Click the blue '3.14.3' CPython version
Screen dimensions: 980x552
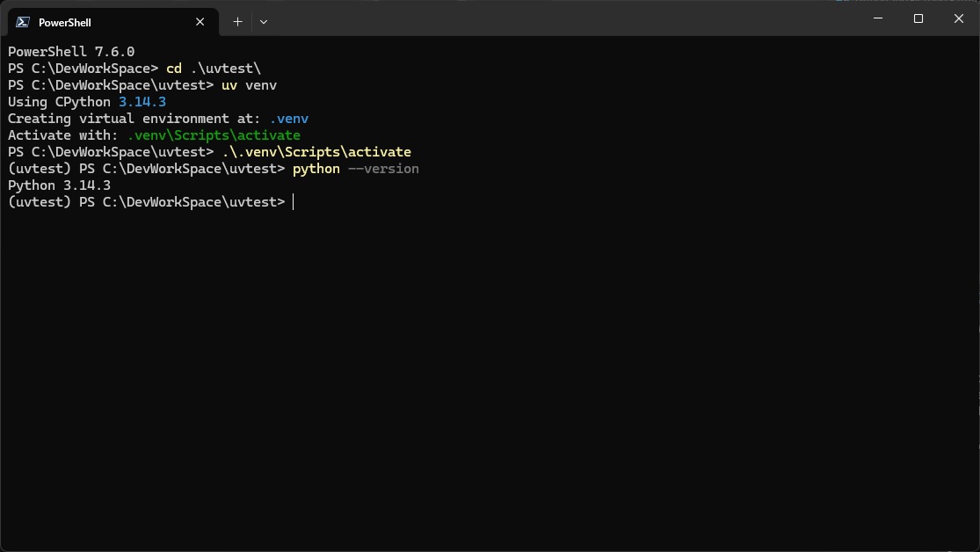pos(142,102)
